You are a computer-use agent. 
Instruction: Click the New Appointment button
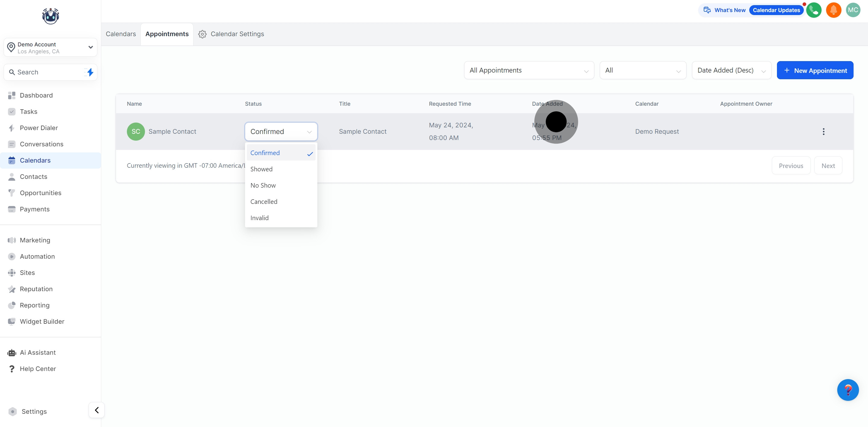pos(815,70)
